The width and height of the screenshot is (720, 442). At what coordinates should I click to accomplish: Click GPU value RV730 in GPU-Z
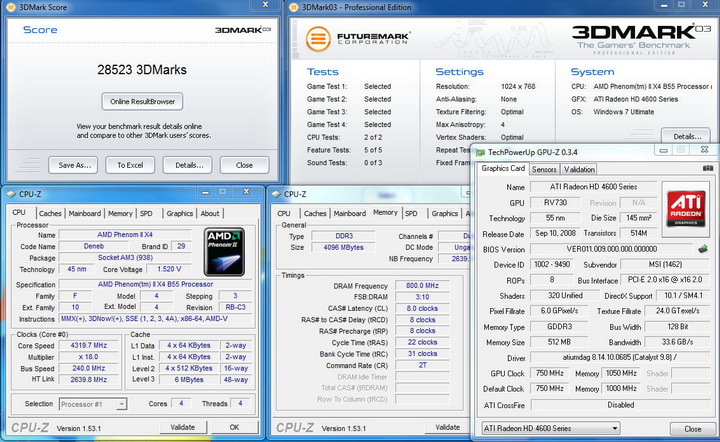555,202
